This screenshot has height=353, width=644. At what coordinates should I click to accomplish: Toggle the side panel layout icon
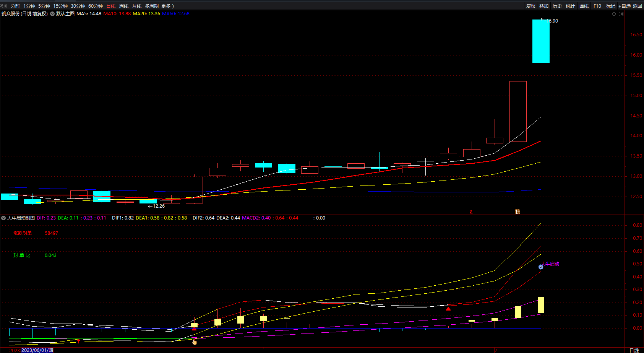click(621, 14)
